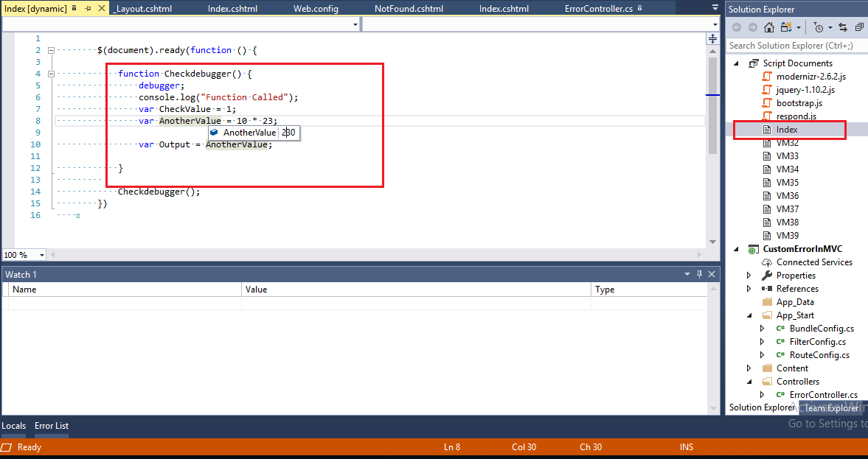Viewport: 868px width, 459px height.
Task: Click the forward navigation arrow in Solution Explorer
Action: pos(751,27)
